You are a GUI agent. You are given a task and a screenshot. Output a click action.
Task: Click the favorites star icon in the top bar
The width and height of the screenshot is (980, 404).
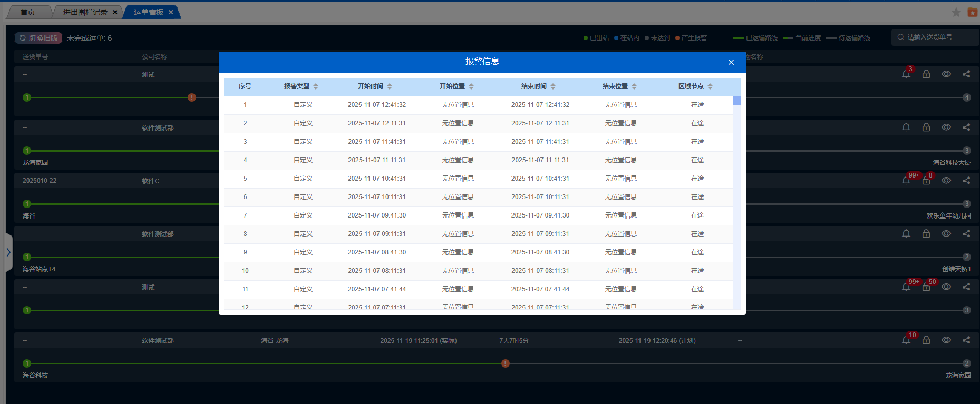point(956,12)
